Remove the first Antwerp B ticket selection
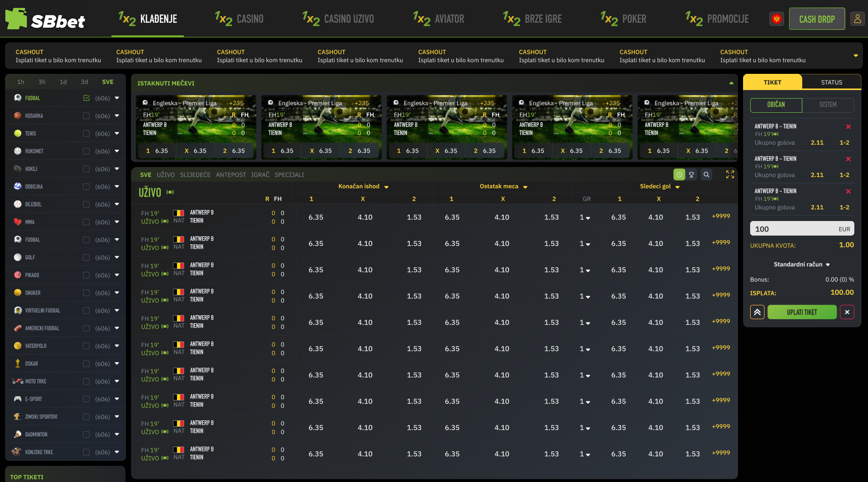 coord(848,127)
